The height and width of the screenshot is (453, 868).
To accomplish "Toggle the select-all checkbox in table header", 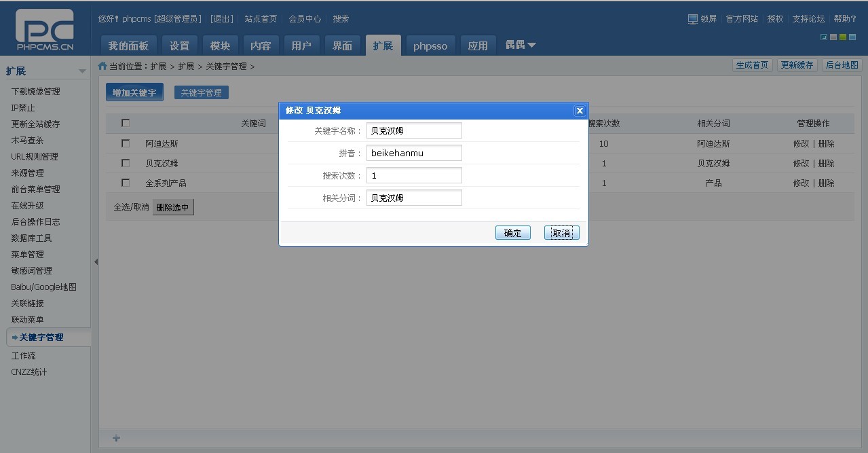I will tap(125, 123).
